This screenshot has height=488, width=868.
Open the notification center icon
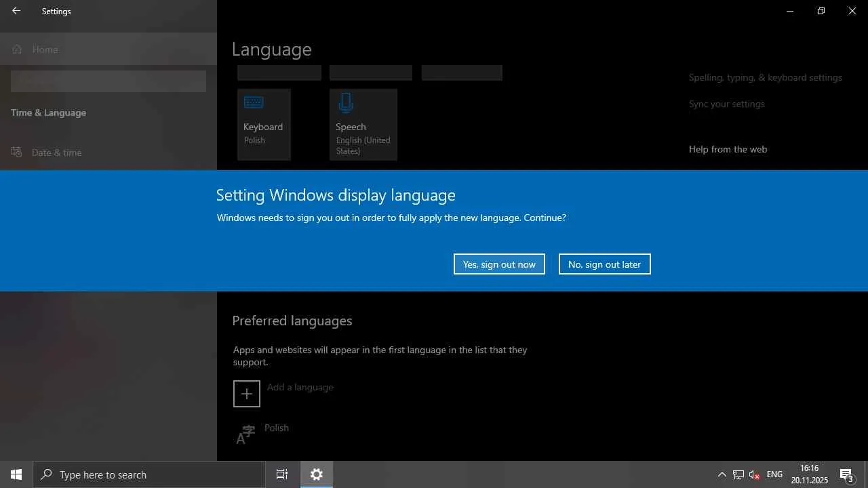[x=847, y=474]
